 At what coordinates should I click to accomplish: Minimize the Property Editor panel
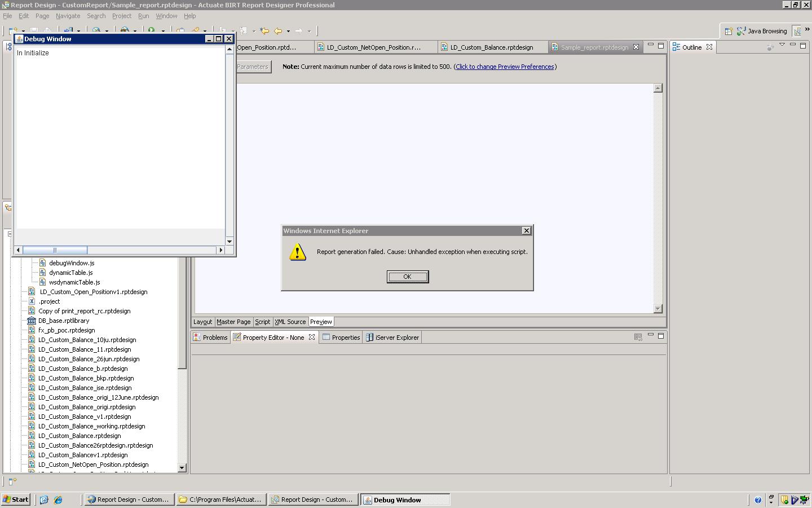pyautogui.click(x=650, y=335)
